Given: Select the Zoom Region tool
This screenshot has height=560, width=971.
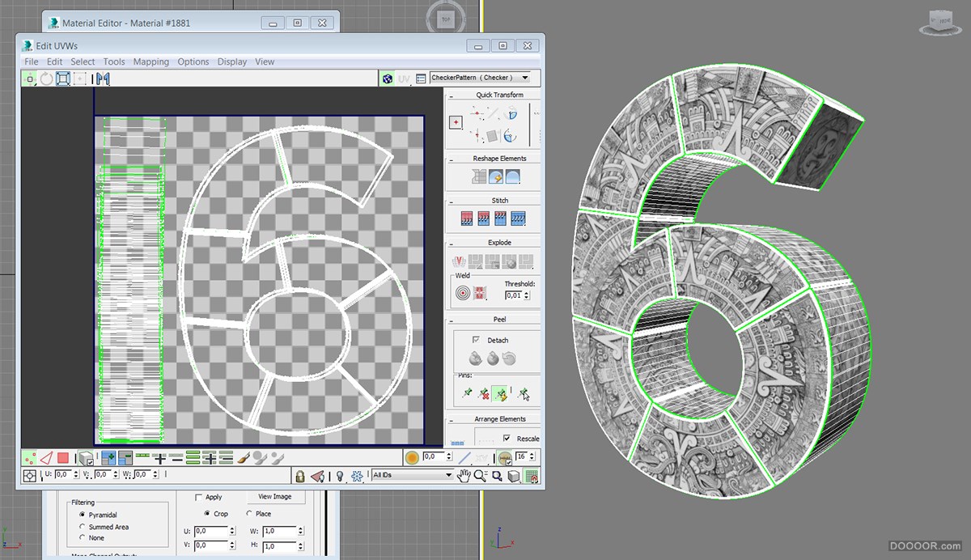Looking at the screenshot, I should tap(496, 476).
